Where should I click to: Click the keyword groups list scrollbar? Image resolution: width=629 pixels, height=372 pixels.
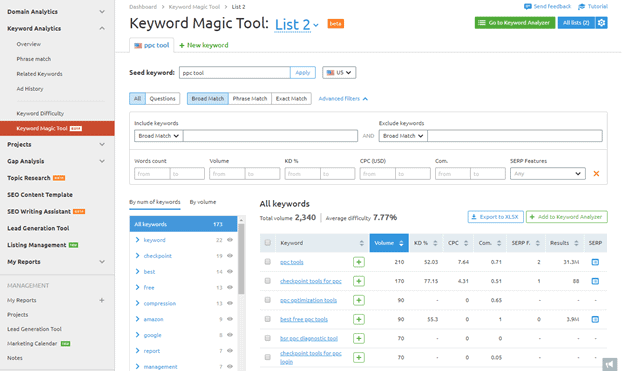[241, 259]
